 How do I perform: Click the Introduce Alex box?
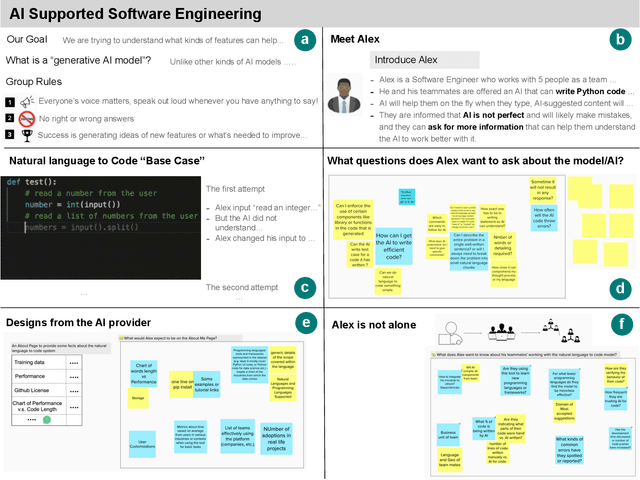point(424,60)
